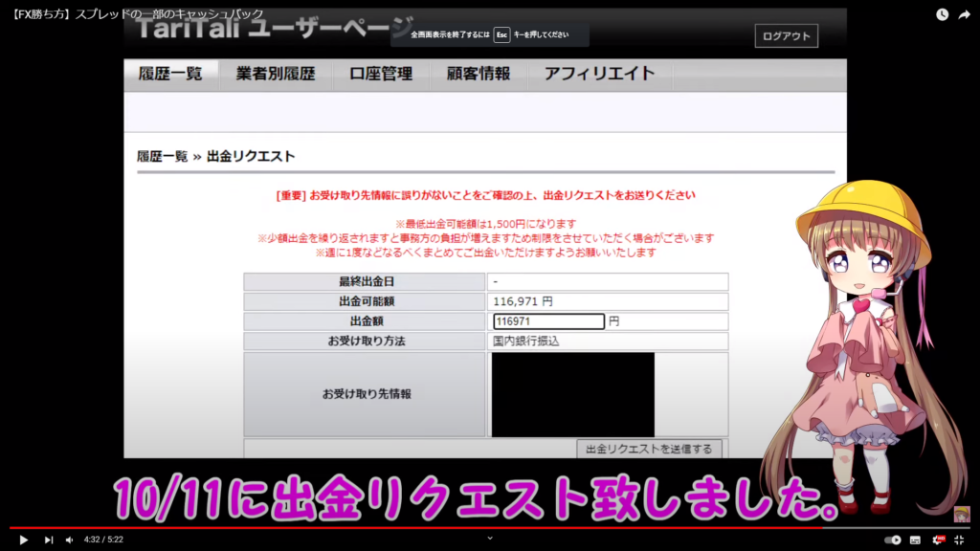Click 出金リクエストを送信する button
This screenshot has height=551, width=980.
(x=649, y=449)
